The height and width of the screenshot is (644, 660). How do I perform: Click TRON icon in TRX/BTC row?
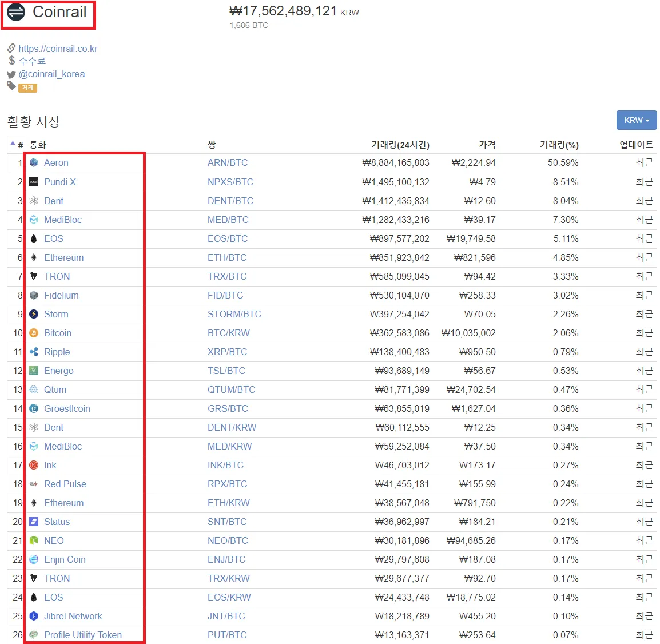pyautogui.click(x=34, y=277)
